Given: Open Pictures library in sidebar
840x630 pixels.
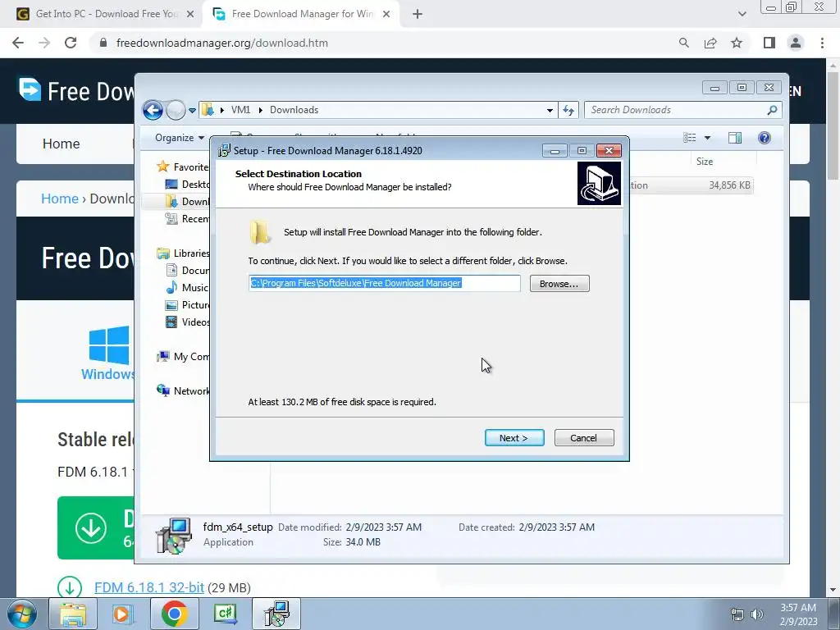Looking at the screenshot, I should coord(188,305).
